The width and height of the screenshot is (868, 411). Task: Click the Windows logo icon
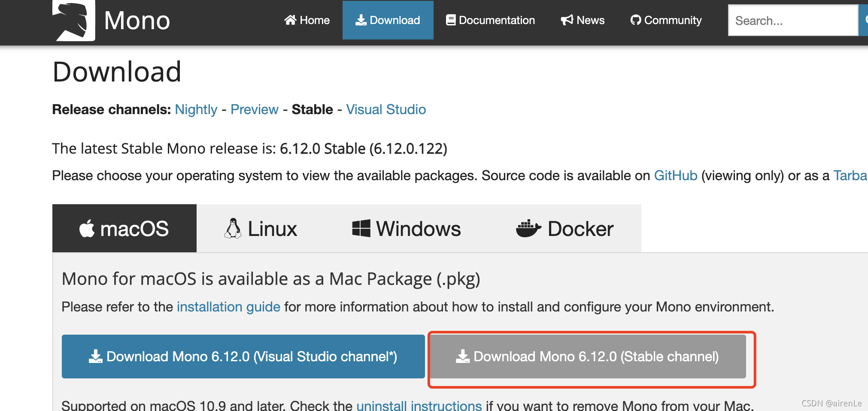[x=361, y=228]
